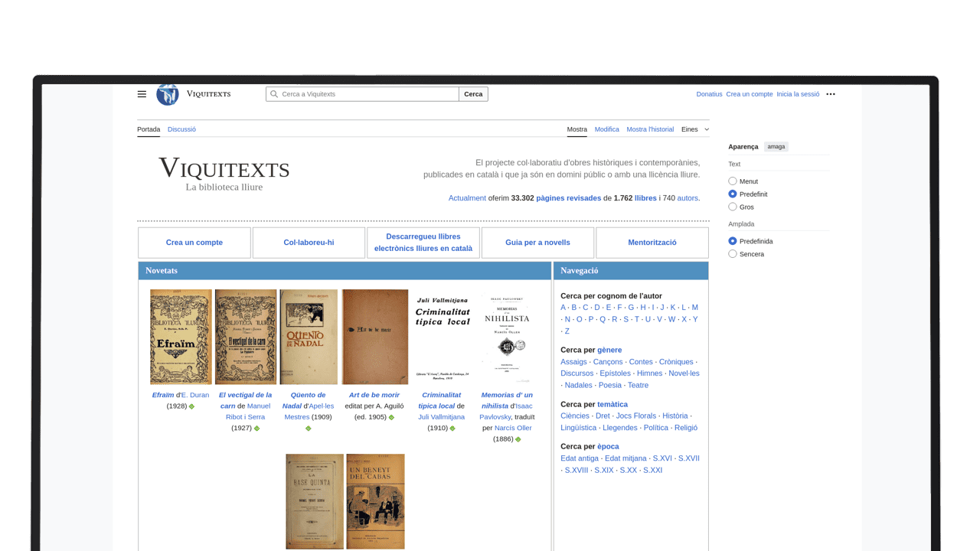Open El vectigal de la carn cover
Image resolution: width=980 pixels, height=551 pixels.
[x=246, y=337]
